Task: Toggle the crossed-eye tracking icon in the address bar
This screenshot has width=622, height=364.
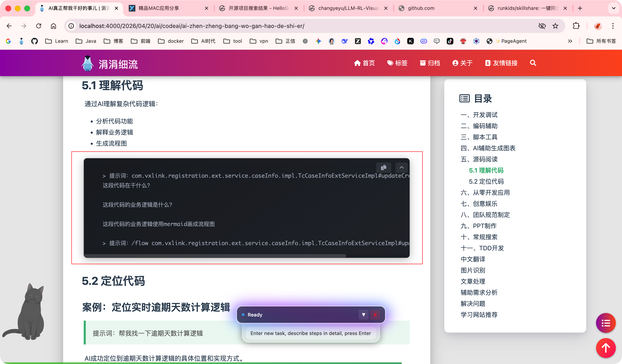Action: (542, 26)
